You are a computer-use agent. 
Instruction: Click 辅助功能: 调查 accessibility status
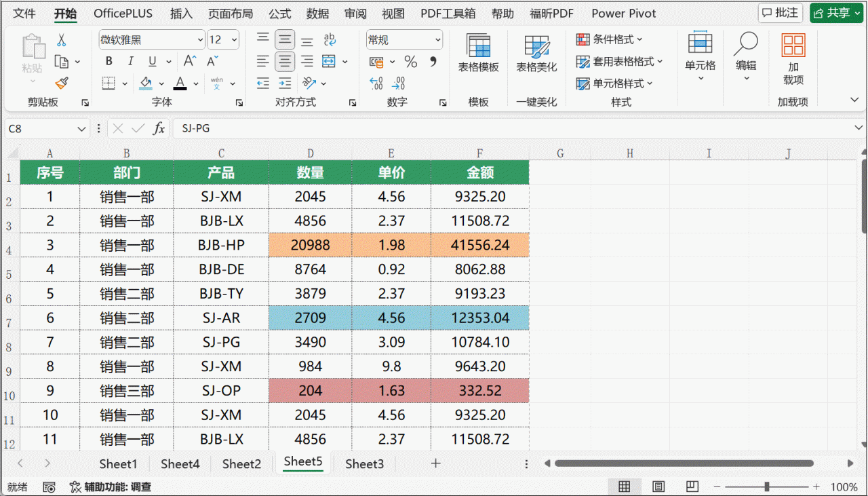click(x=110, y=487)
